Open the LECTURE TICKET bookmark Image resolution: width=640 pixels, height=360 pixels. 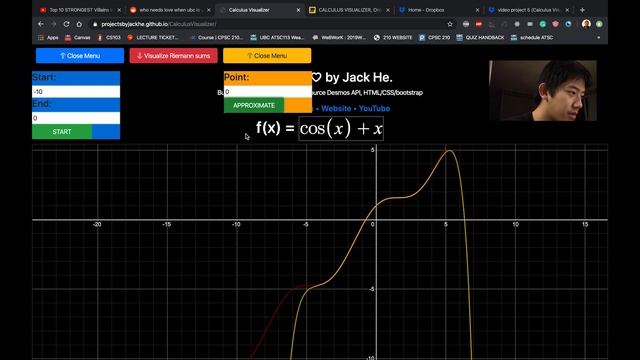pyautogui.click(x=153, y=38)
